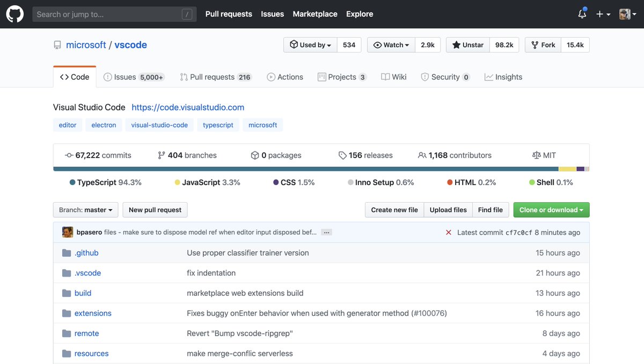Open the vscode repository link
Image resolution: width=644 pixels, height=364 pixels.
(x=130, y=45)
